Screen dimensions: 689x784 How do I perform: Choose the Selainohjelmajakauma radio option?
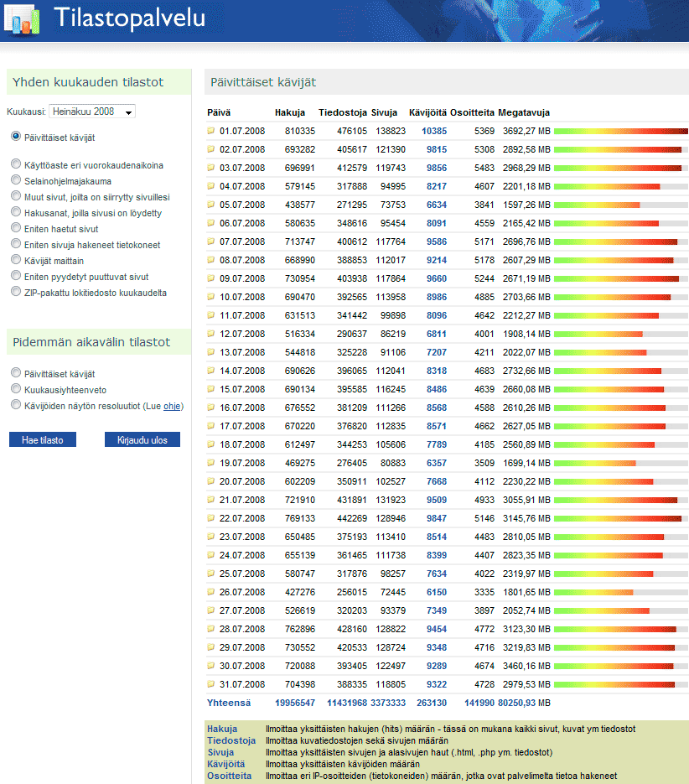coord(16,179)
